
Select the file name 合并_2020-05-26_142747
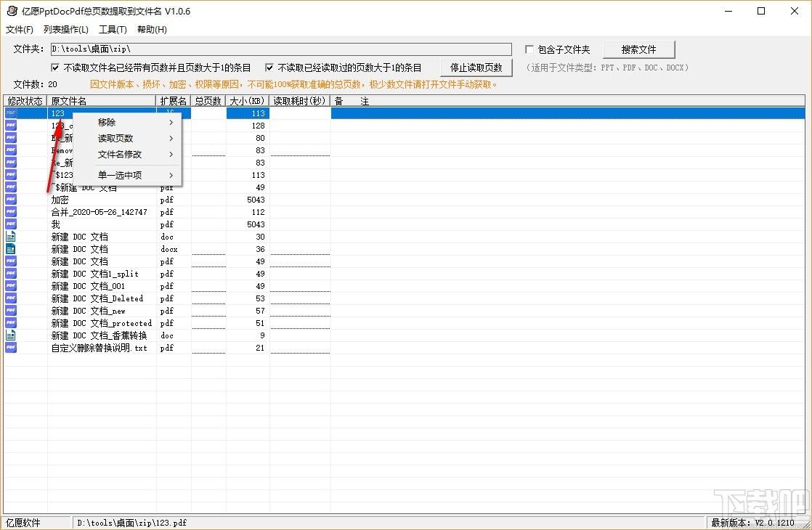click(x=99, y=212)
